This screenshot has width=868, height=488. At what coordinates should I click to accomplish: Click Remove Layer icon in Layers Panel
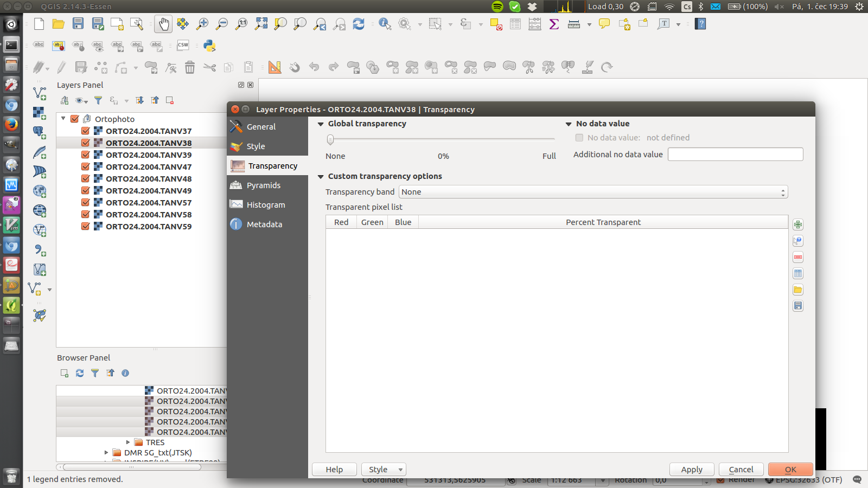point(170,100)
